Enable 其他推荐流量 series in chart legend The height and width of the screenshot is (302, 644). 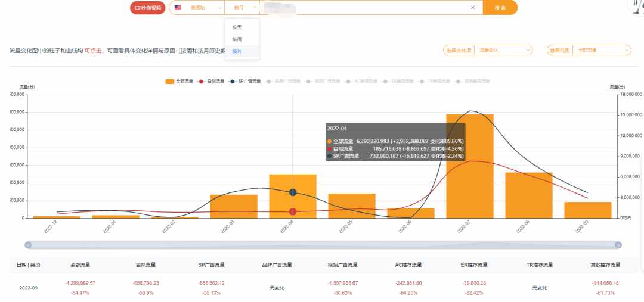(472, 81)
